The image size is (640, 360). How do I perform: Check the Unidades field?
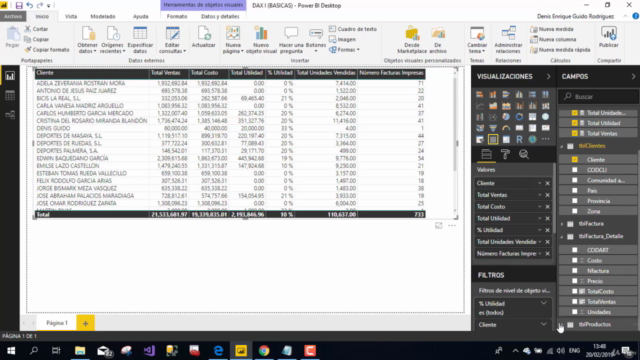575,312
